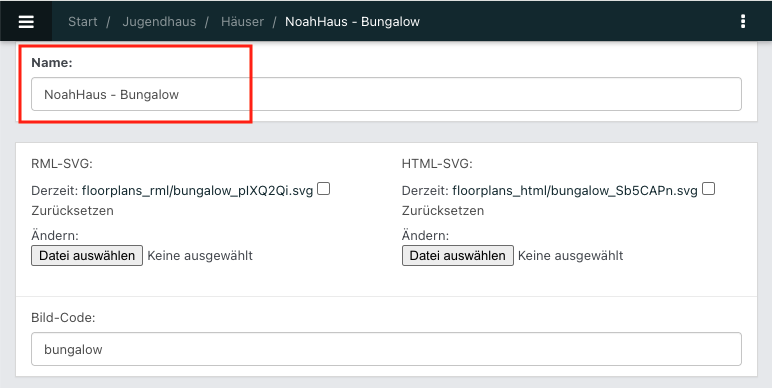Click Keine ausgewählt text under RML-SVG
The width and height of the screenshot is (772, 388).
(200, 256)
